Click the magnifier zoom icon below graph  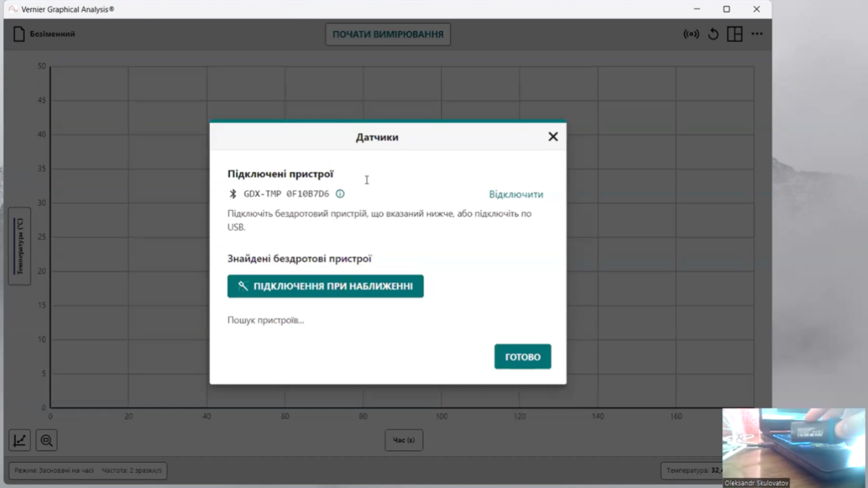(x=46, y=440)
